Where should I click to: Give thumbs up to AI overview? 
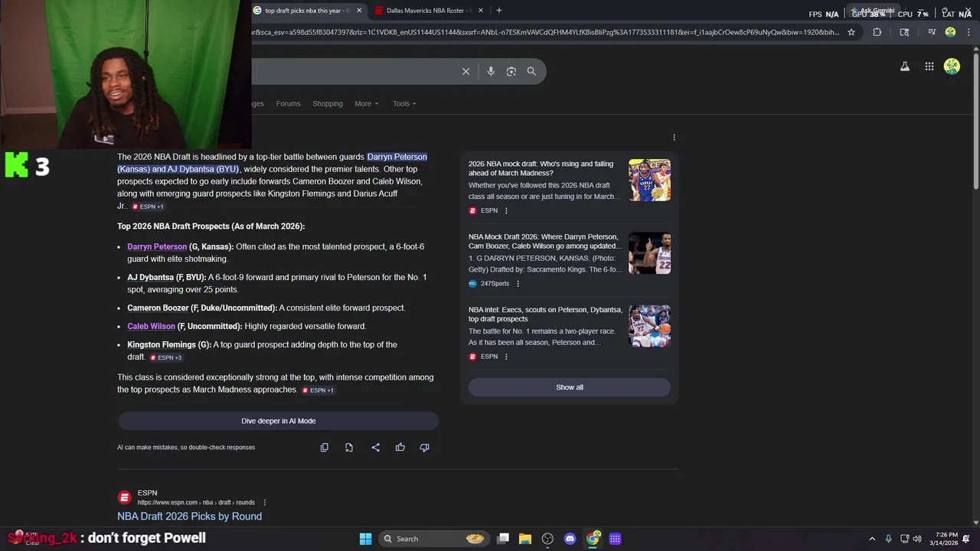[400, 448]
